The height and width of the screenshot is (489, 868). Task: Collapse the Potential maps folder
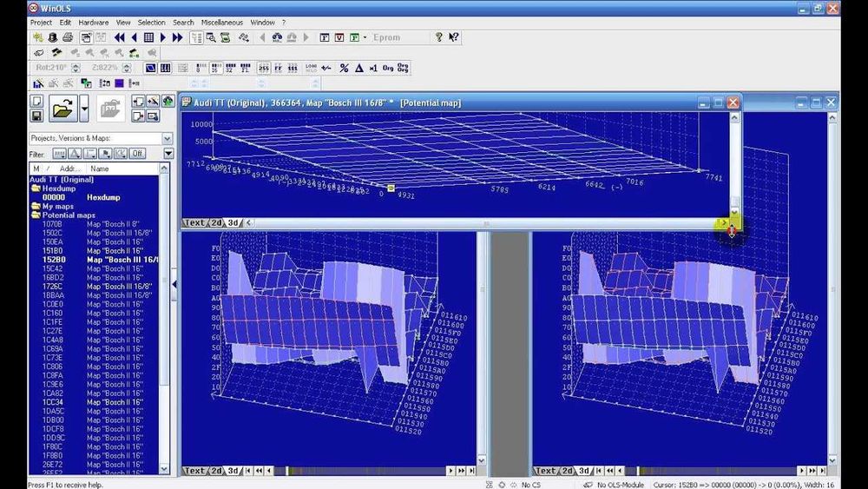tap(36, 215)
